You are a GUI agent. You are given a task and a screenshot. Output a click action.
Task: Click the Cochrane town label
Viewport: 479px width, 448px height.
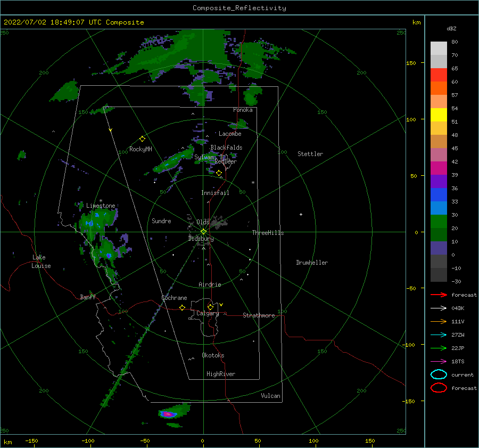pyautogui.click(x=174, y=298)
